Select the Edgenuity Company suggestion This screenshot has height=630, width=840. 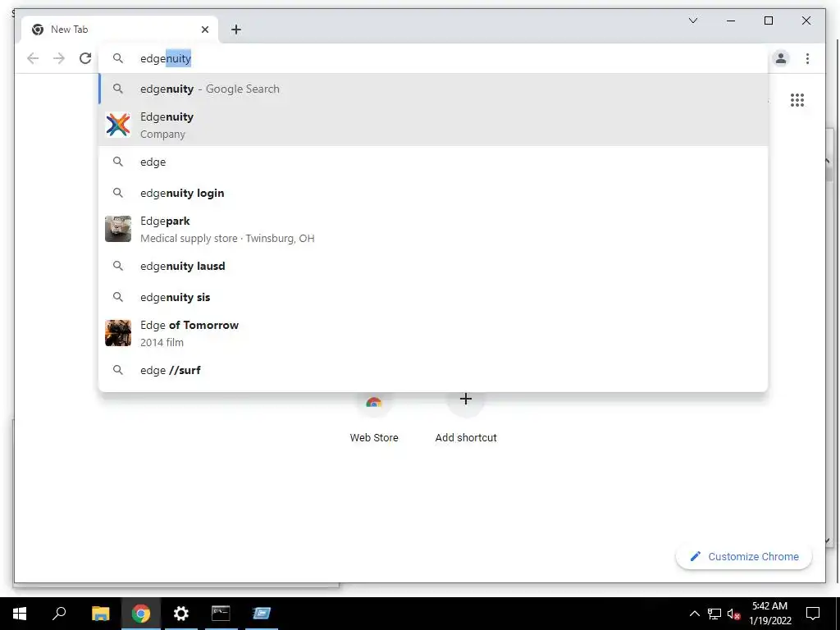coord(433,125)
